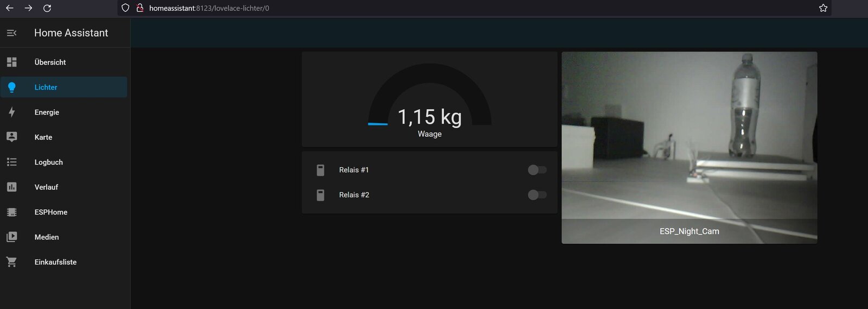Click the Logbuch list icon
This screenshot has height=309, width=868.
click(12, 162)
